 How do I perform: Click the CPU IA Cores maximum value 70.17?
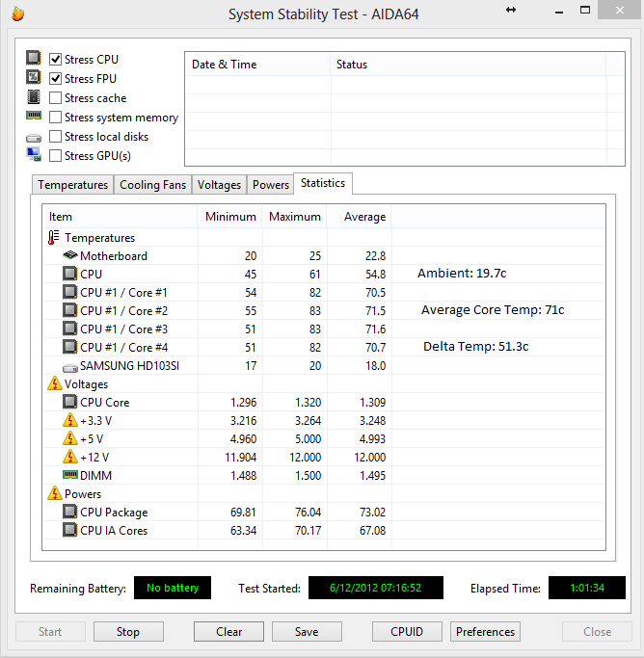308,531
